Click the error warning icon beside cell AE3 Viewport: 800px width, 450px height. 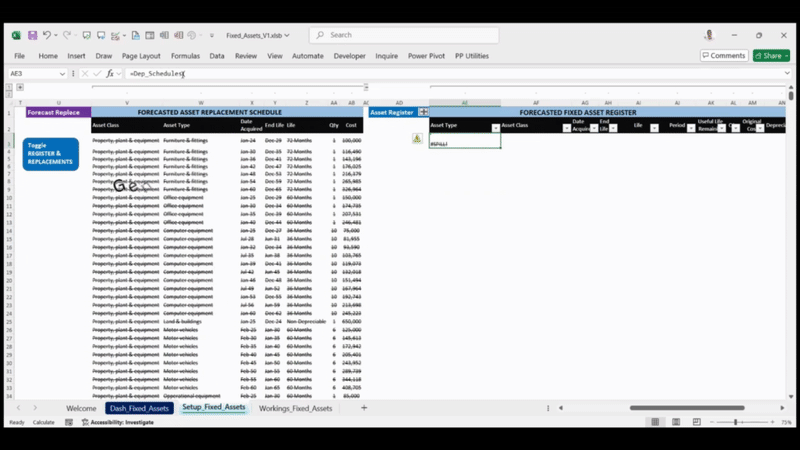tap(417, 138)
